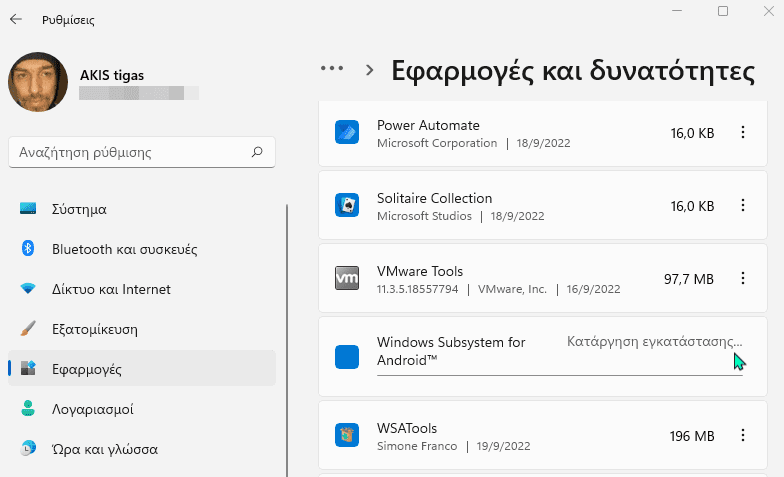The height and width of the screenshot is (477, 784).
Task: Click the VMware Tools app name
Action: [x=420, y=271]
